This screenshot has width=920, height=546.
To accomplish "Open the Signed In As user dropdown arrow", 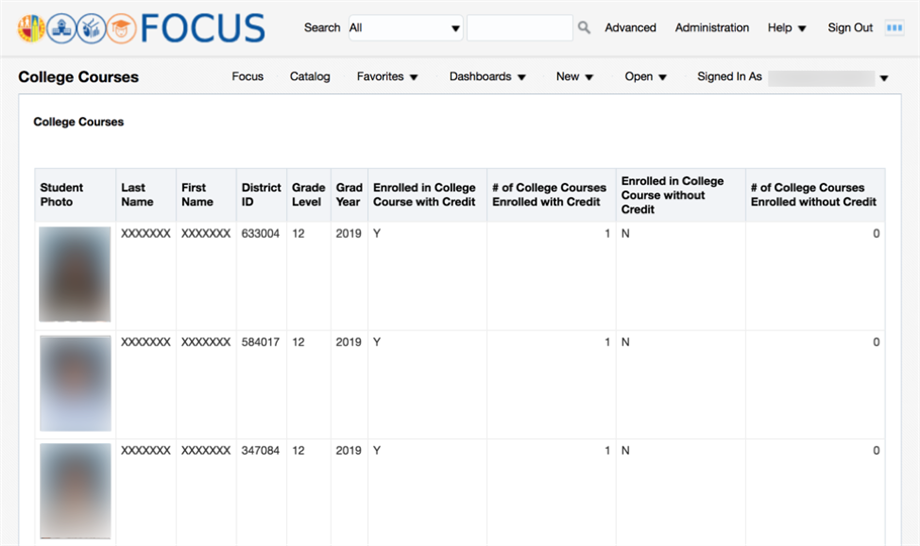I will (884, 78).
